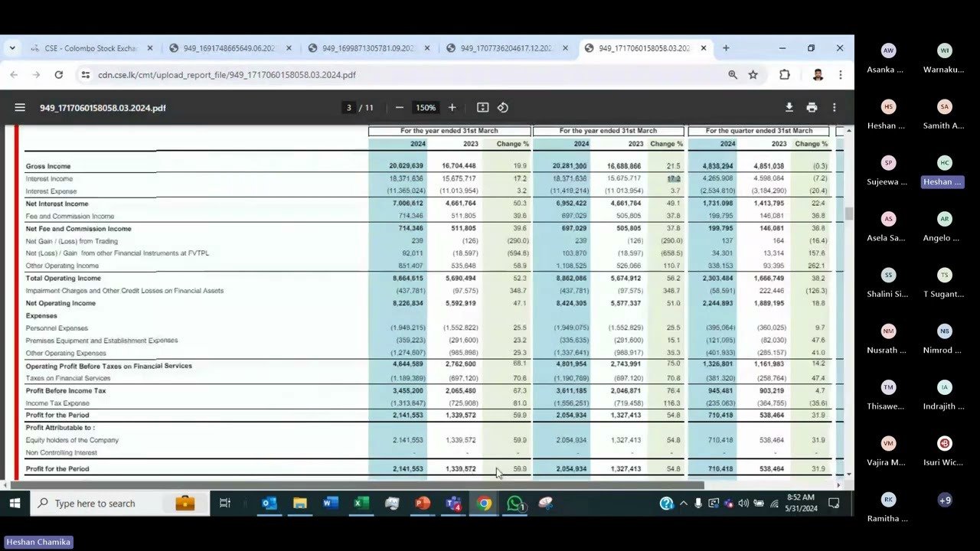Screen dimensions: 980x551
Task: Rotate the PDF page
Action: tap(503, 108)
